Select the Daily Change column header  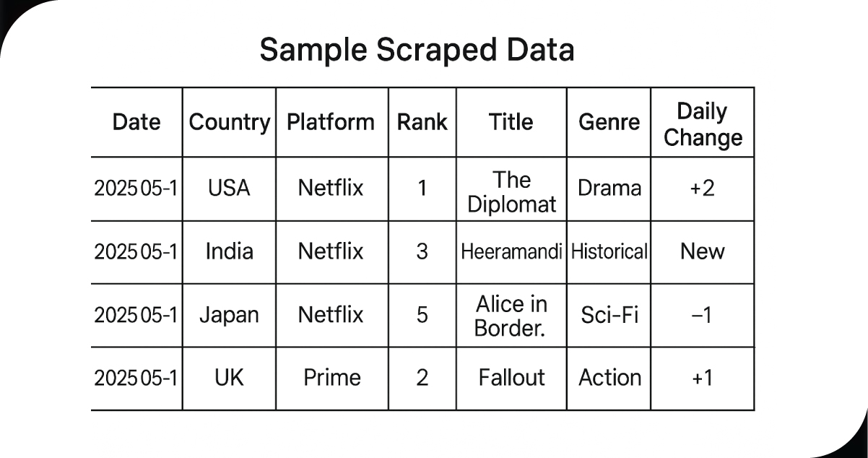[702, 124]
